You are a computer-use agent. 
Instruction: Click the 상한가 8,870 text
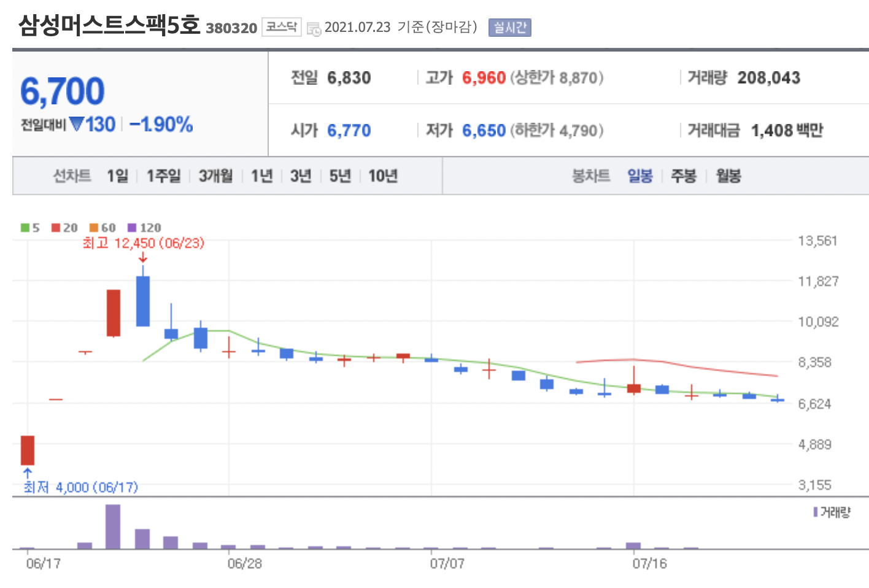557,78
